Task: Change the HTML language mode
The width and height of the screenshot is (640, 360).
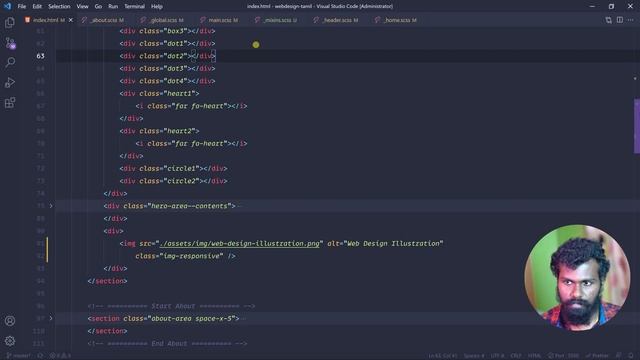Action: click(x=534, y=356)
